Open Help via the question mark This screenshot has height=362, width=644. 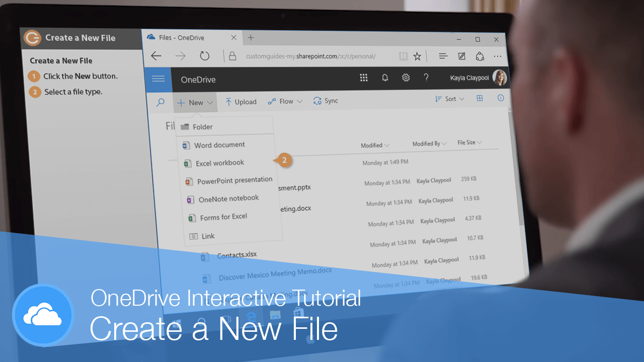click(426, 77)
